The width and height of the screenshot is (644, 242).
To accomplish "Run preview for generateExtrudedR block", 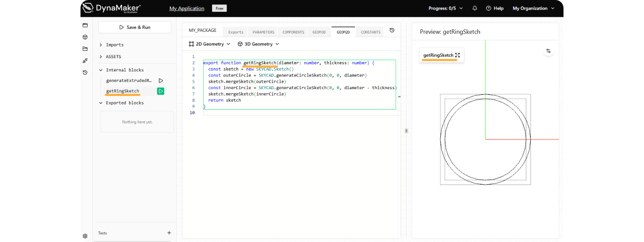I will (161, 81).
